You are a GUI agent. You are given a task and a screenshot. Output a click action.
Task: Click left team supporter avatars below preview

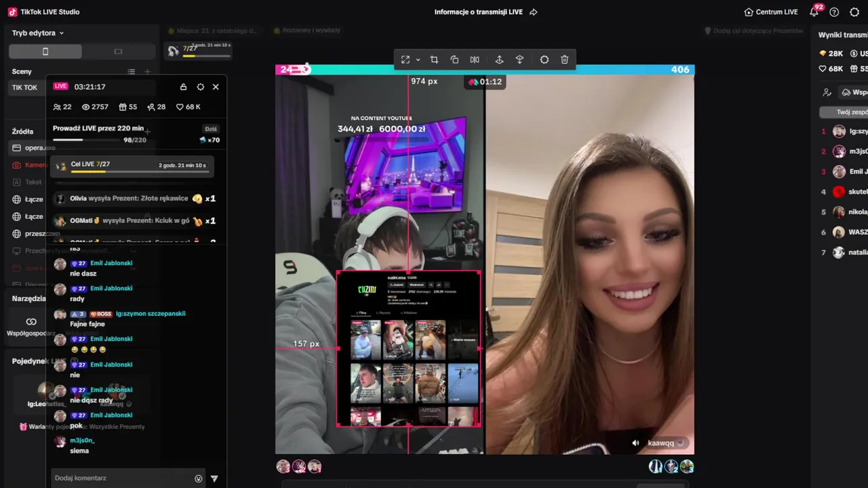pyautogui.click(x=299, y=466)
